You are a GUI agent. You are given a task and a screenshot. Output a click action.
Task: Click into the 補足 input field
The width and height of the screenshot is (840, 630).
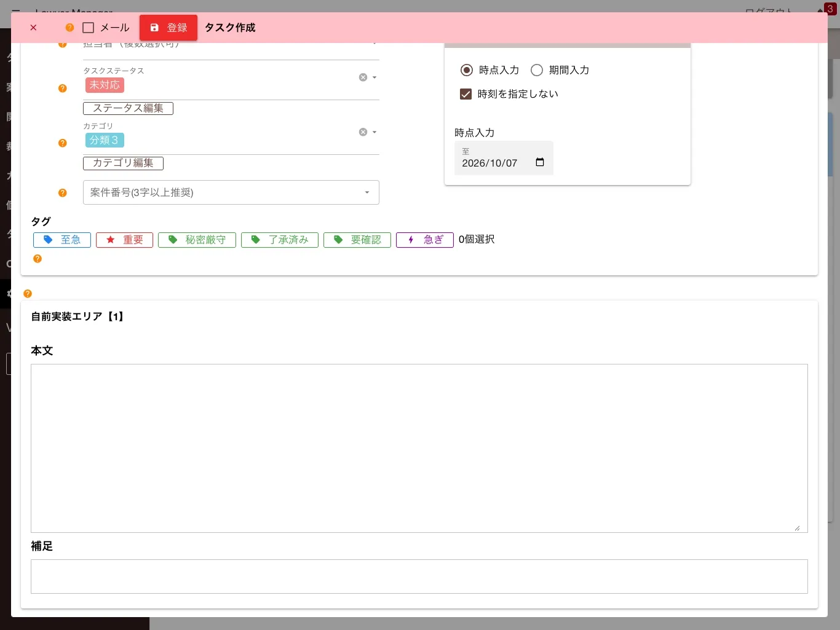[419, 577]
